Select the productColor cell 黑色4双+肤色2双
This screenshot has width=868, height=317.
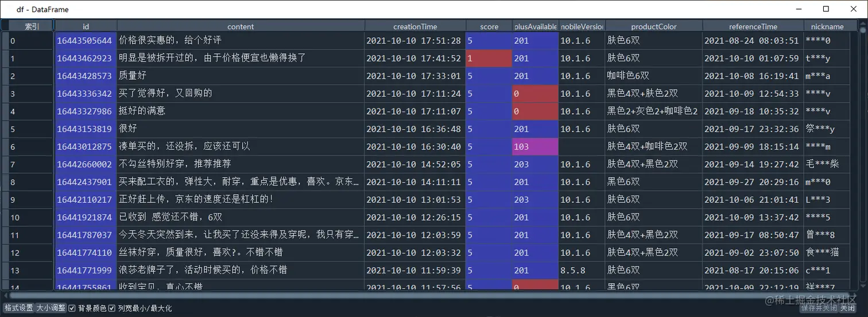click(x=654, y=93)
